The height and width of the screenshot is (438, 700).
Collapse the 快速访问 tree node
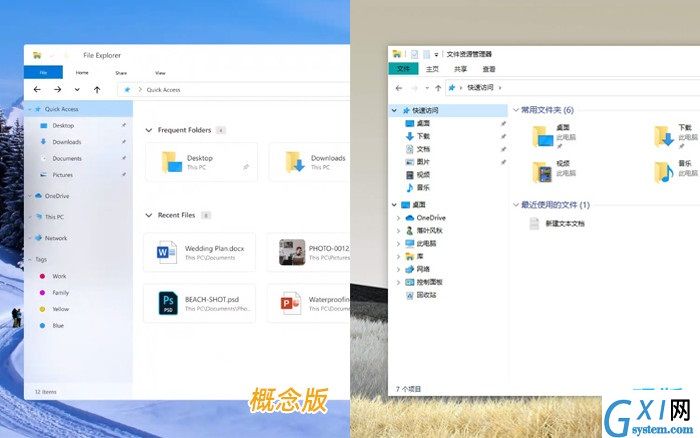click(394, 110)
